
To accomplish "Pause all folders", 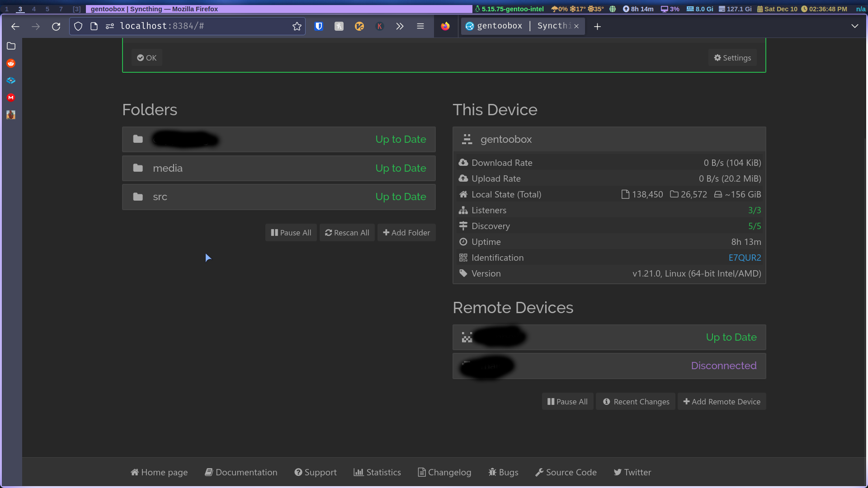I will pos(291,233).
